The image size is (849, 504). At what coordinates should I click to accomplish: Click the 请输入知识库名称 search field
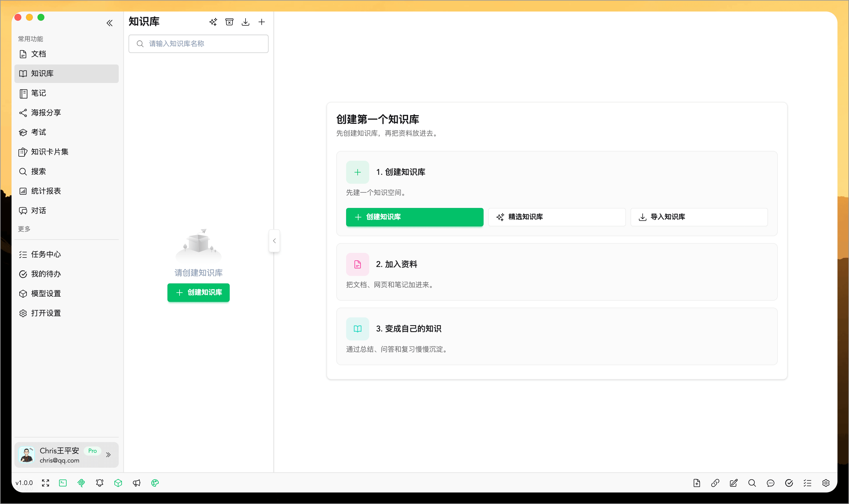pyautogui.click(x=198, y=43)
